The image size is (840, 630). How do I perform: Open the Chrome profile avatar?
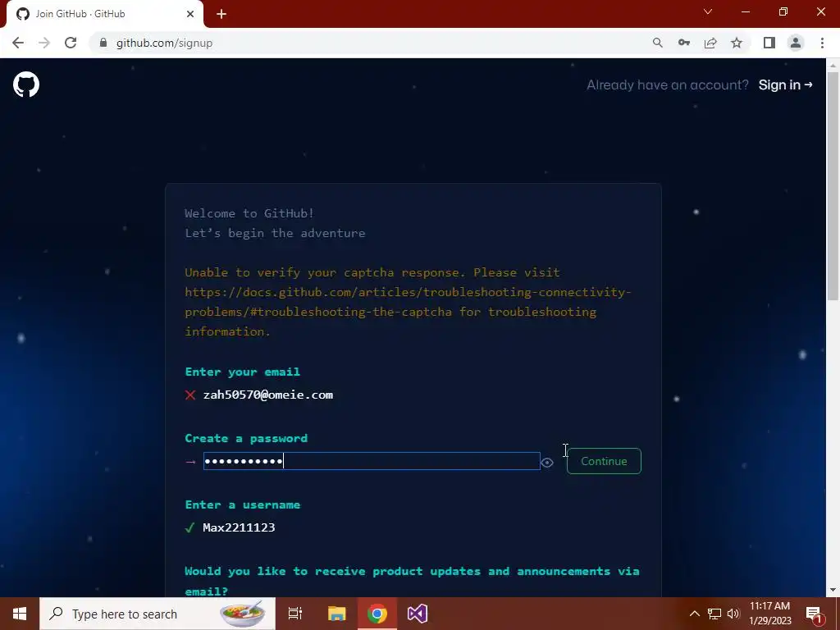coord(796,43)
